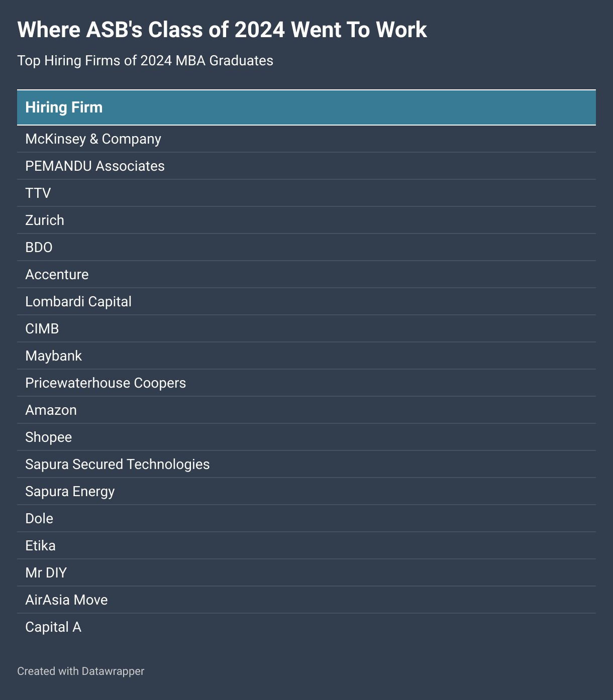The width and height of the screenshot is (613, 700).
Task: Select the Amazon row
Action: tap(51, 410)
